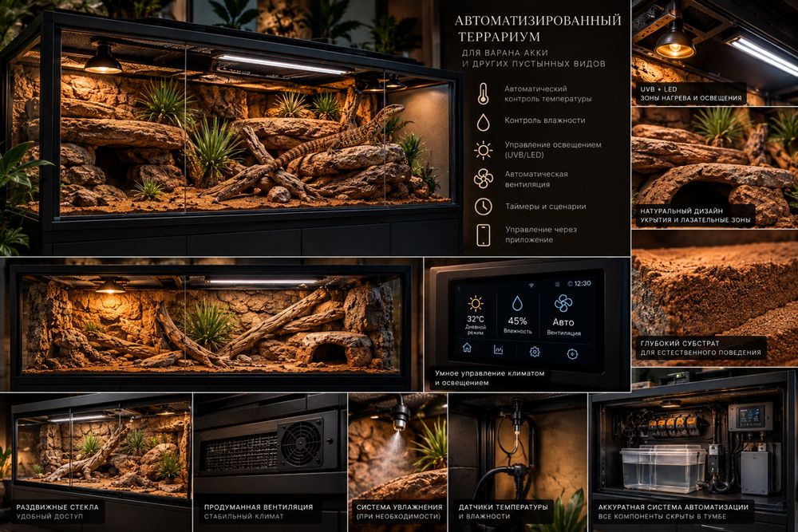Click the thermometer icon for temperature control
Viewport: 798px width, 532px height.
click(483, 94)
